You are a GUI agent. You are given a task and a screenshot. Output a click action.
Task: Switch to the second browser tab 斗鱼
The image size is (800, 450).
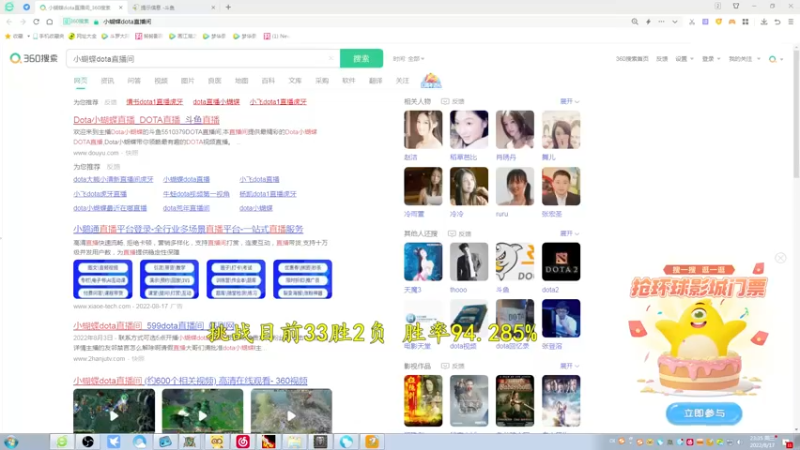tap(173, 7)
